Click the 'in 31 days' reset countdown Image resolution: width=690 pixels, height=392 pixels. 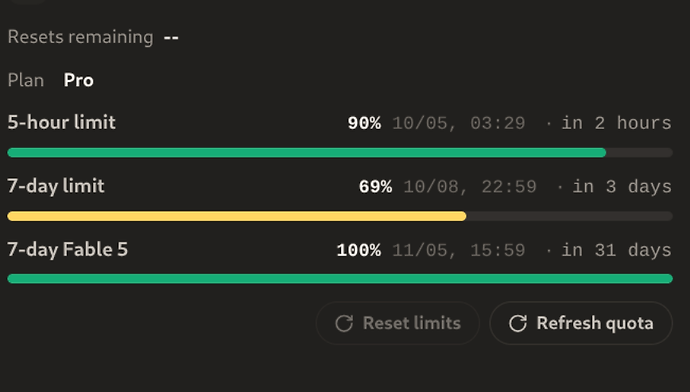(617, 250)
